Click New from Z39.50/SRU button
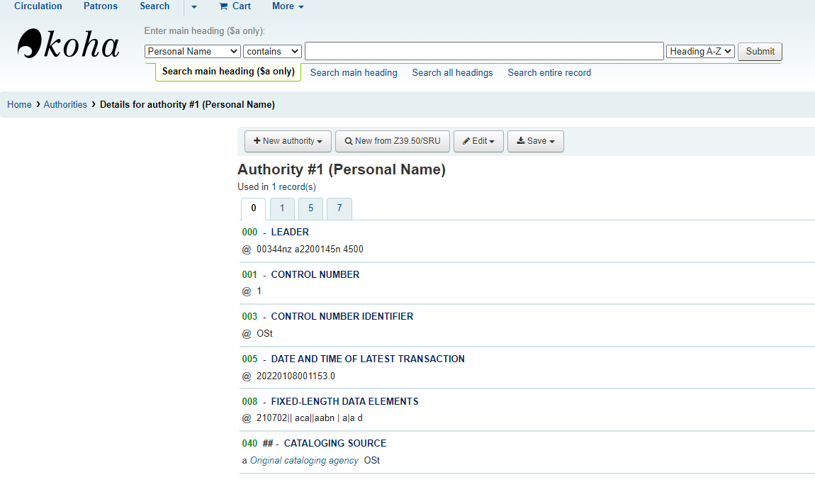Viewport: 815px width, 504px height. click(x=392, y=141)
